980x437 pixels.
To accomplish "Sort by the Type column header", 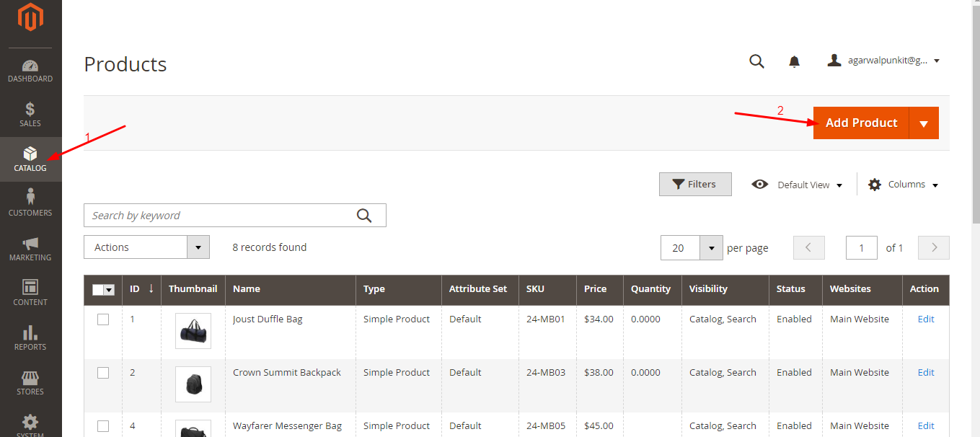I will coord(399,289).
